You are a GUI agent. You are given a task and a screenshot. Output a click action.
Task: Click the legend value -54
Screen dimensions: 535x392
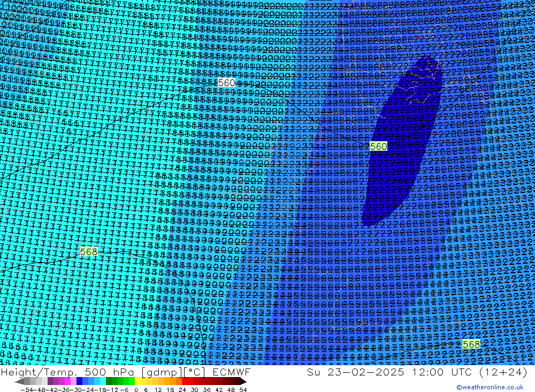(x=27, y=390)
